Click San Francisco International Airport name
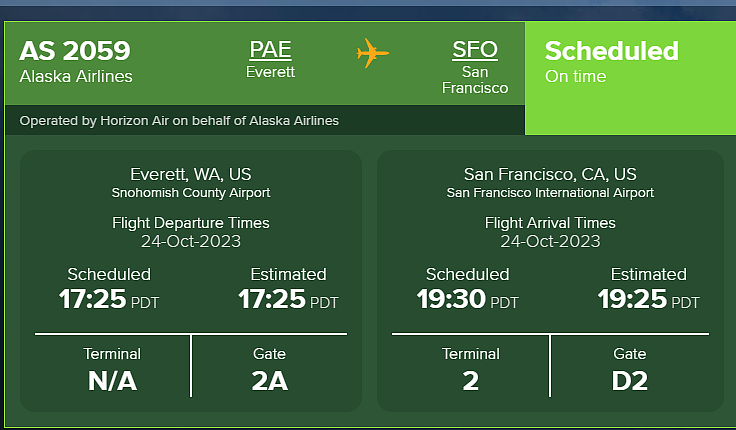The height and width of the screenshot is (430, 736). point(550,193)
